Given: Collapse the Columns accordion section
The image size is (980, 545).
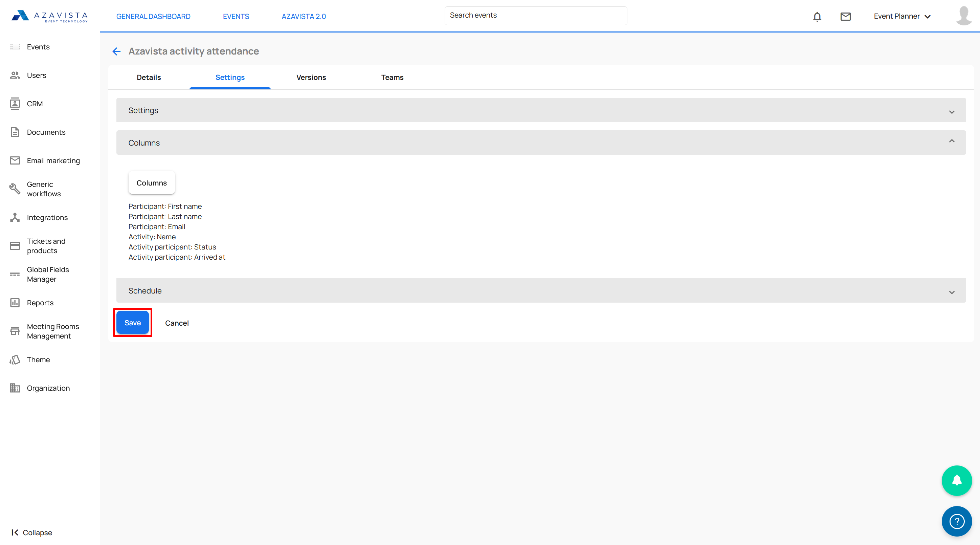Looking at the screenshot, I should [x=541, y=143].
